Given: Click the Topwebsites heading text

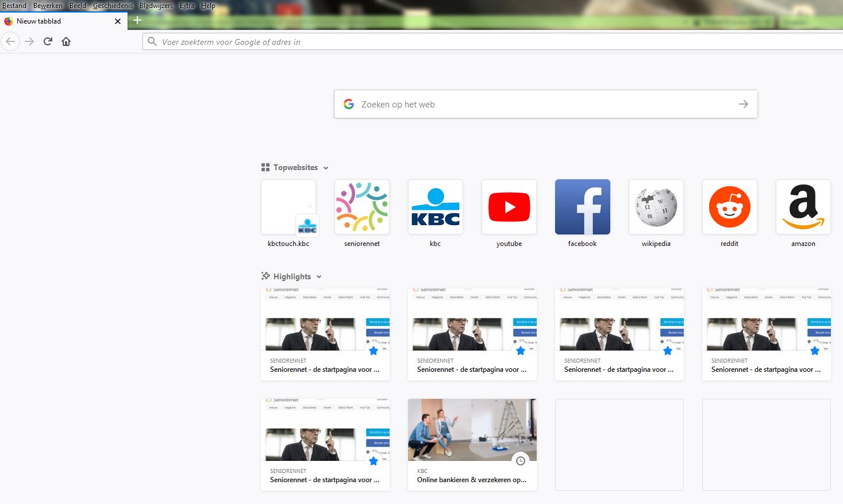Looking at the screenshot, I should [x=295, y=167].
